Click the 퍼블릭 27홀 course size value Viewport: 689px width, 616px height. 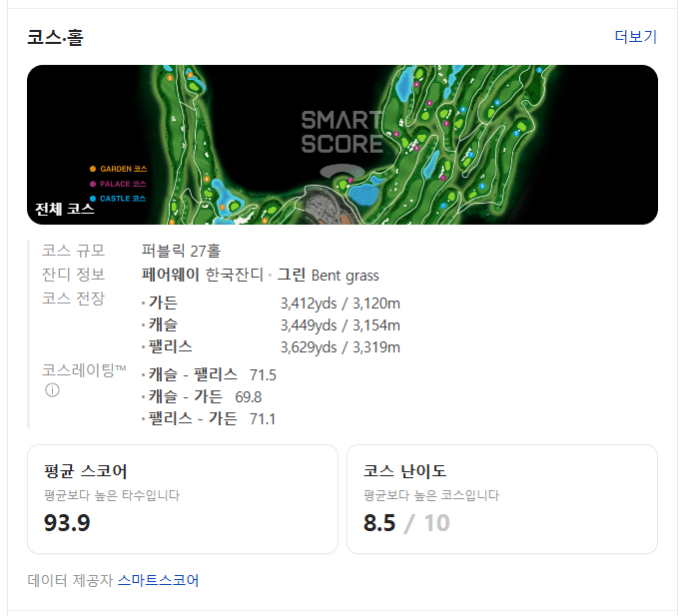pyautogui.click(x=181, y=251)
